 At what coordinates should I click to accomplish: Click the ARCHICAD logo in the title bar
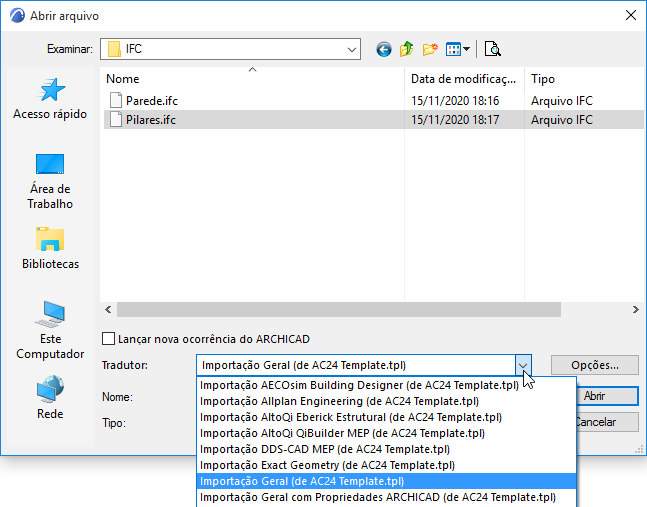coord(17,16)
